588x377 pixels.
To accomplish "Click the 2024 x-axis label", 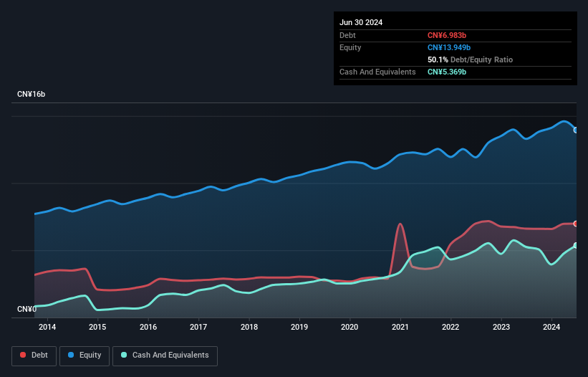I will pos(551,327).
